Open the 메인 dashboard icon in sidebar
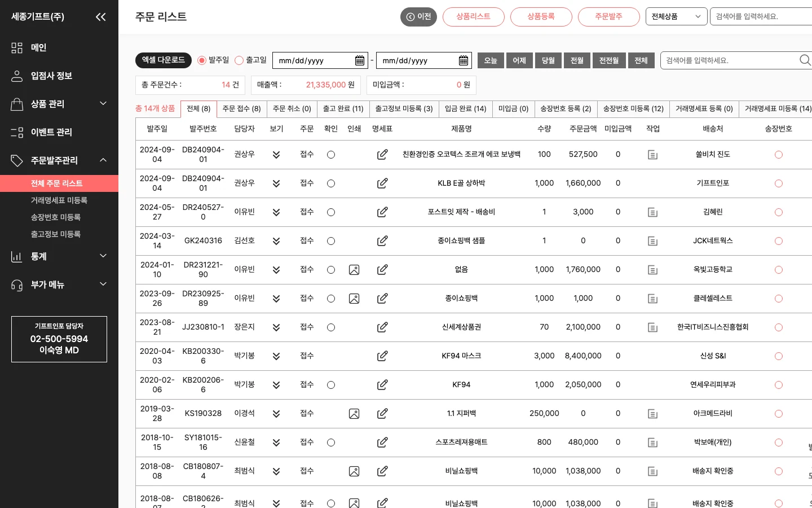Image resolution: width=812 pixels, height=508 pixels. (x=17, y=48)
